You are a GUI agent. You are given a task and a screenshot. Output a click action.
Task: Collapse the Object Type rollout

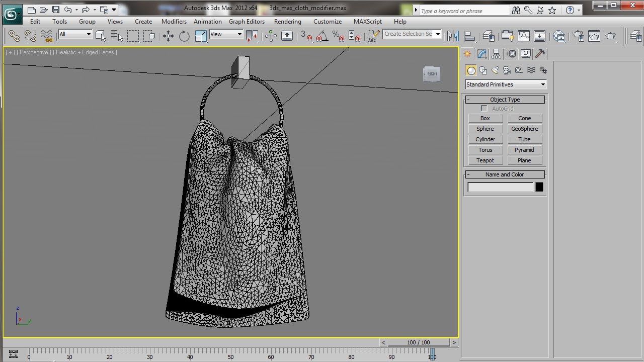point(505,100)
